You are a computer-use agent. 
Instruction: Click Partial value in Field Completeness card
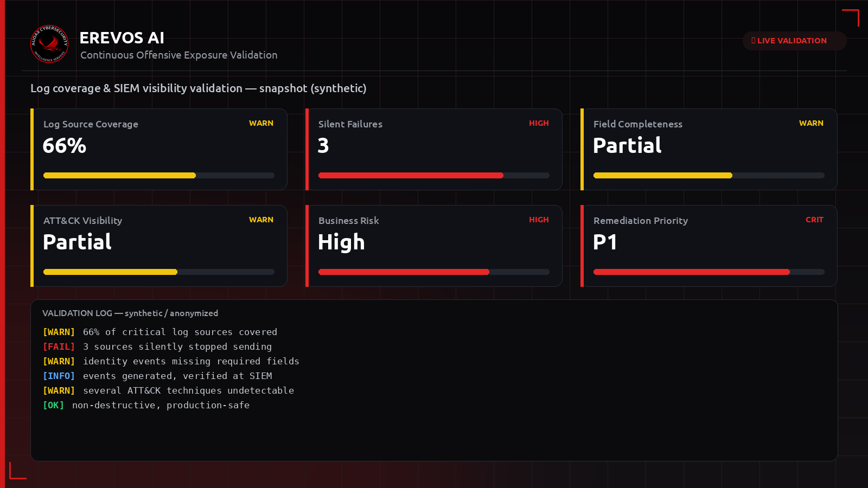[x=627, y=145]
